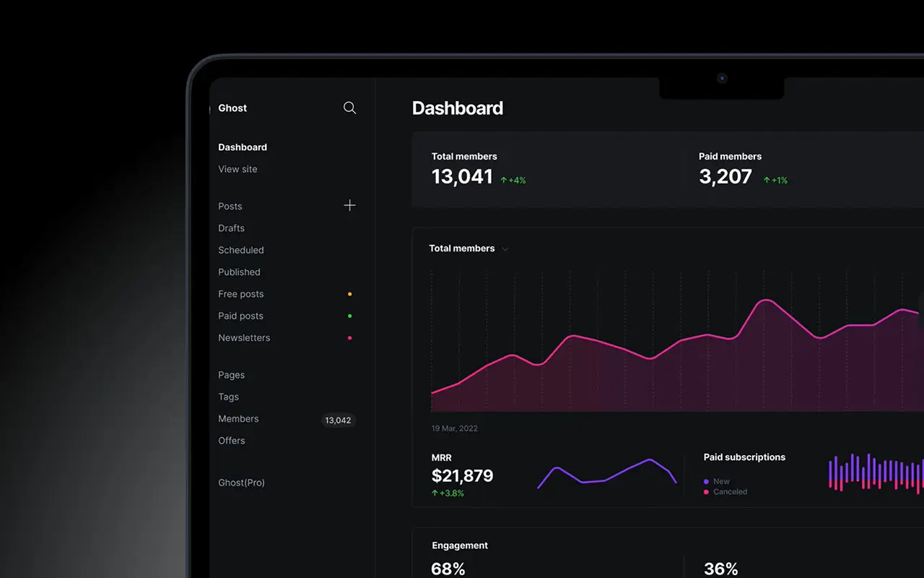Open search with the magnifier icon
The width and height of the screenshot is (924, 578).
[x=349, y=108]
